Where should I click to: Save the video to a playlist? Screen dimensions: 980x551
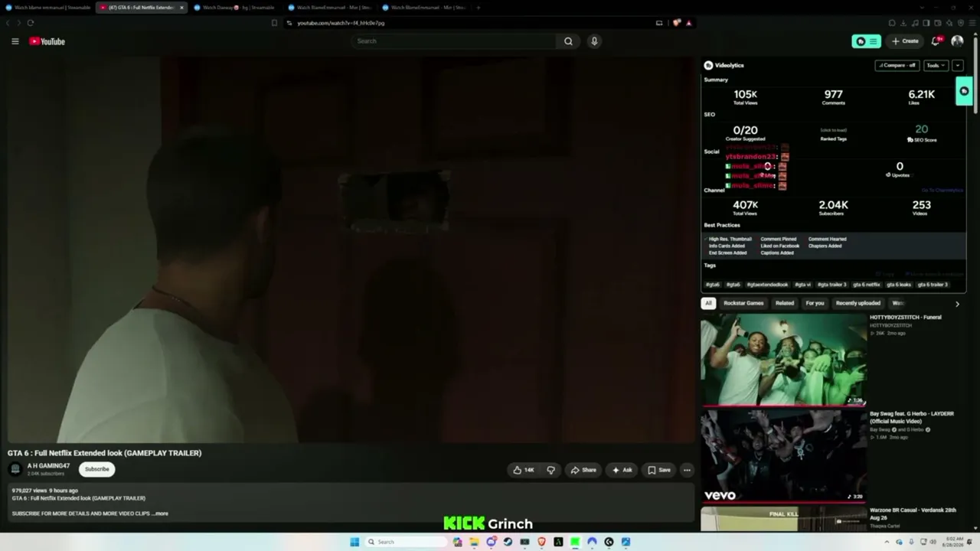coord(659,470)
